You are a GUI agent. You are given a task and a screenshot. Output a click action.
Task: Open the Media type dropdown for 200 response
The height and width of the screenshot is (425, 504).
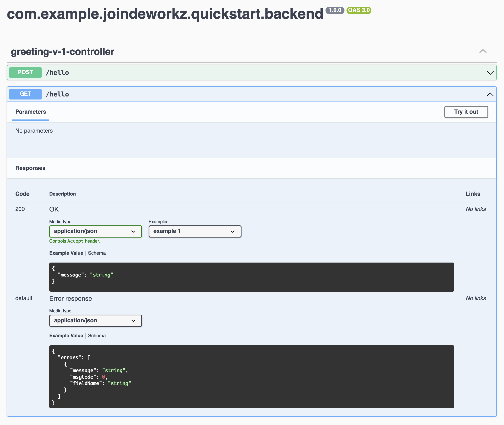[96, 231]
